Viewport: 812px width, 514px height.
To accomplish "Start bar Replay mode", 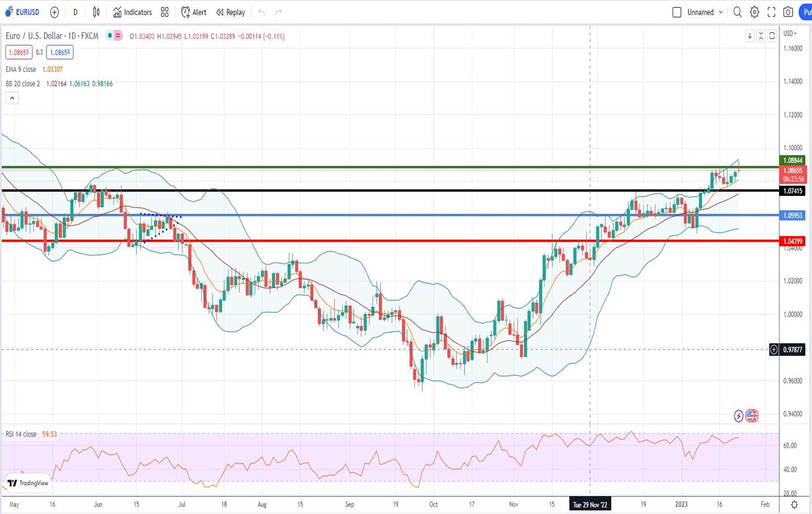I will pyautogui.click(x=230, y=12).
